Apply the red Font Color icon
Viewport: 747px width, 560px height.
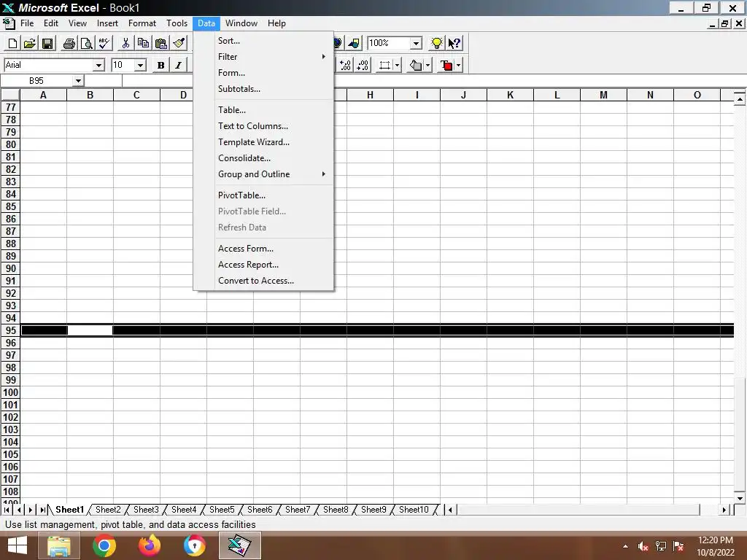pyautogui.click(x=447, y=65)
